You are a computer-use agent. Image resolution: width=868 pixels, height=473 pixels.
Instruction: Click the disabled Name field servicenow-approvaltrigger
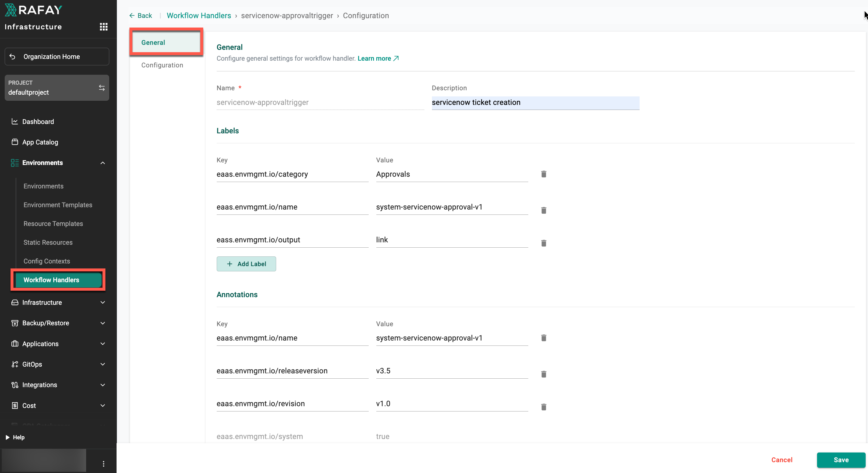[x=320, y=103]
